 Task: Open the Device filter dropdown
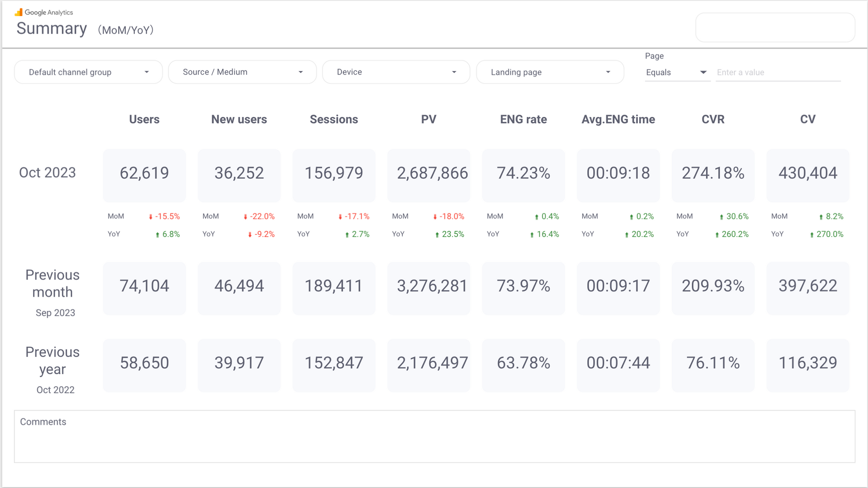396,72
